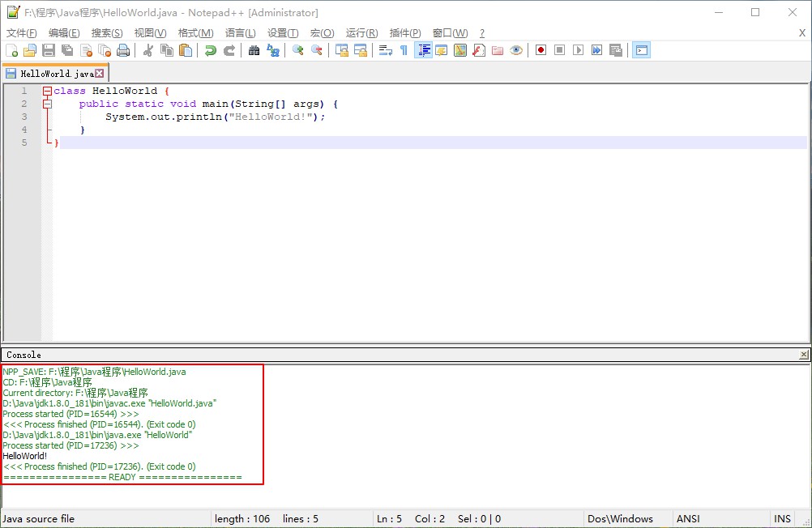
Task: Open the 插件(P) menu
Action: (405, 33)
